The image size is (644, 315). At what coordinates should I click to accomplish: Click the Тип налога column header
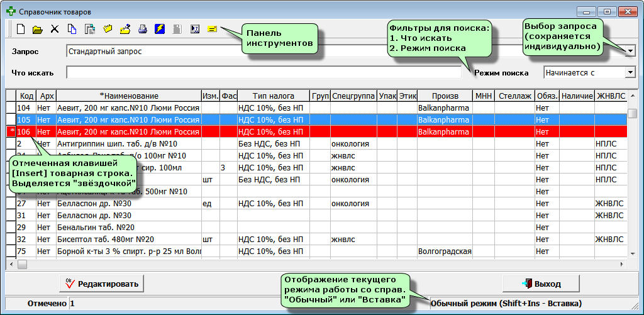click(273, 96)
